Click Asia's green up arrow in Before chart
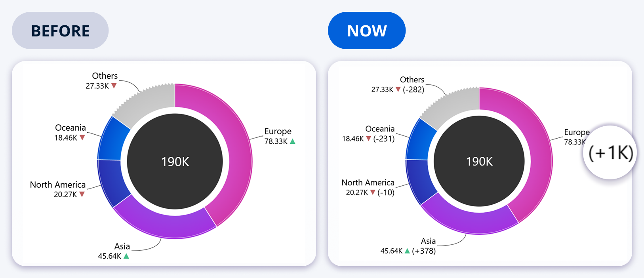 pyautogui.click(x=126, y=256)
